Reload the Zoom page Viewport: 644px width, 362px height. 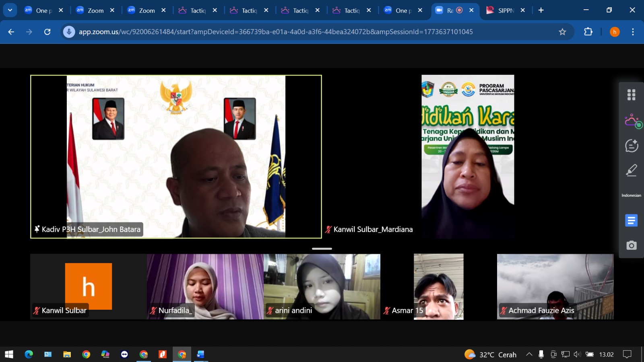47,32
